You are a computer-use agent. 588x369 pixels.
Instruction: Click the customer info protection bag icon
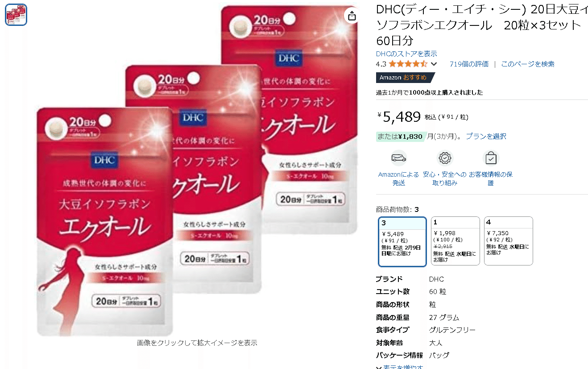[490, 158]
